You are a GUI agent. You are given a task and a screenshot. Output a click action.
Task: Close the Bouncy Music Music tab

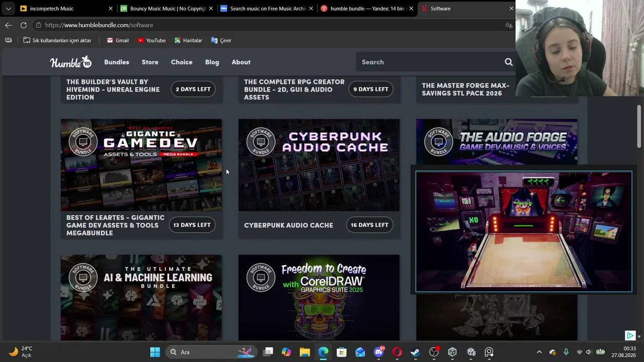(x=211, y=9)
